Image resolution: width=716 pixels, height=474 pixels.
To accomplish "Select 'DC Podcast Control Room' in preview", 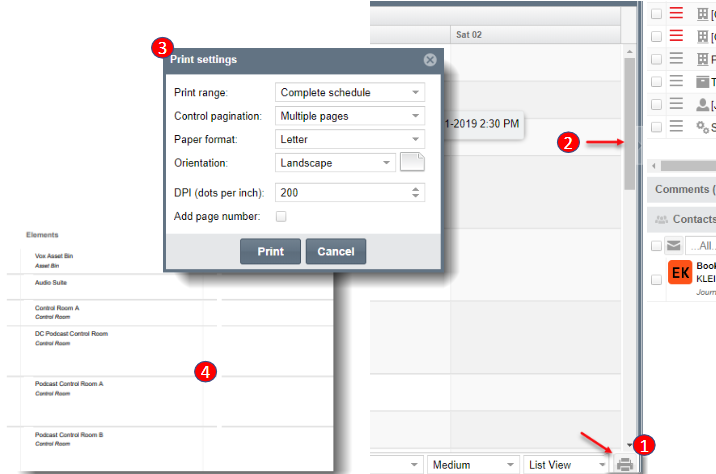I will (x=71, y=334).
